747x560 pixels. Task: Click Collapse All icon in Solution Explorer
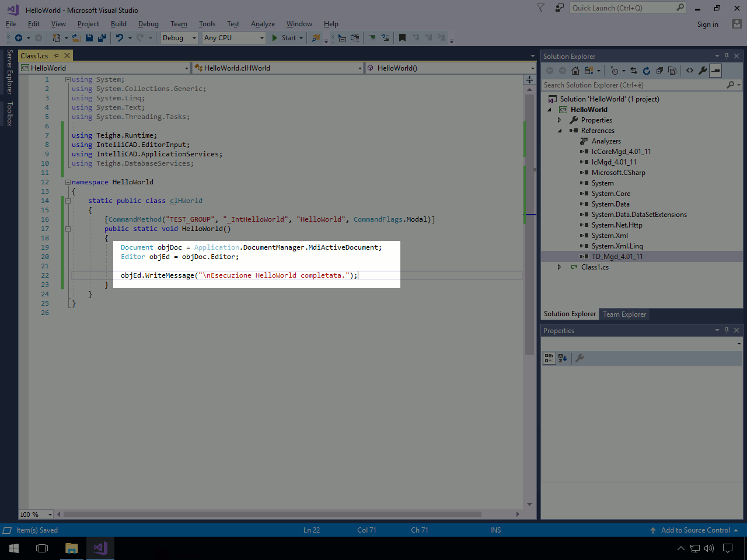[x=659, y=71]
